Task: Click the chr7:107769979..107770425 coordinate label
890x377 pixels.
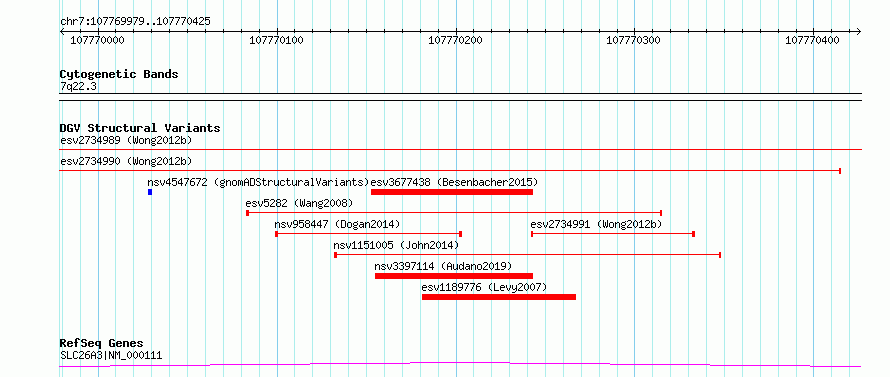Action: 135,22
